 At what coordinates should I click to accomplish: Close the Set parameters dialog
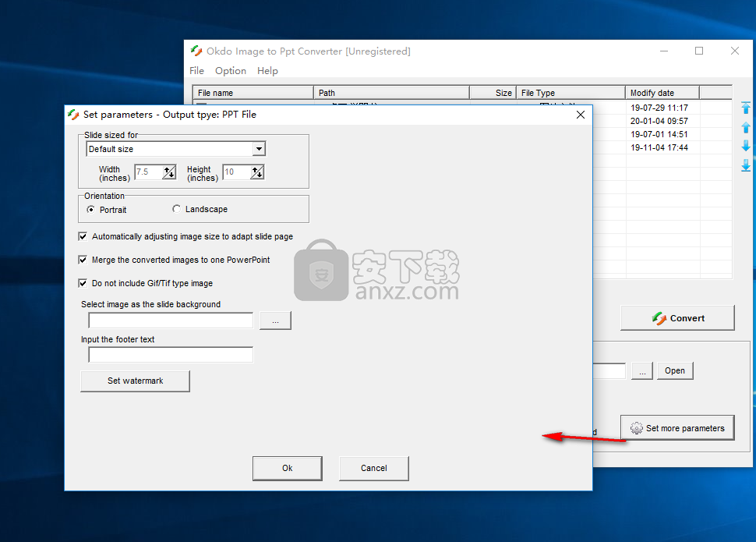click(581, 115)
